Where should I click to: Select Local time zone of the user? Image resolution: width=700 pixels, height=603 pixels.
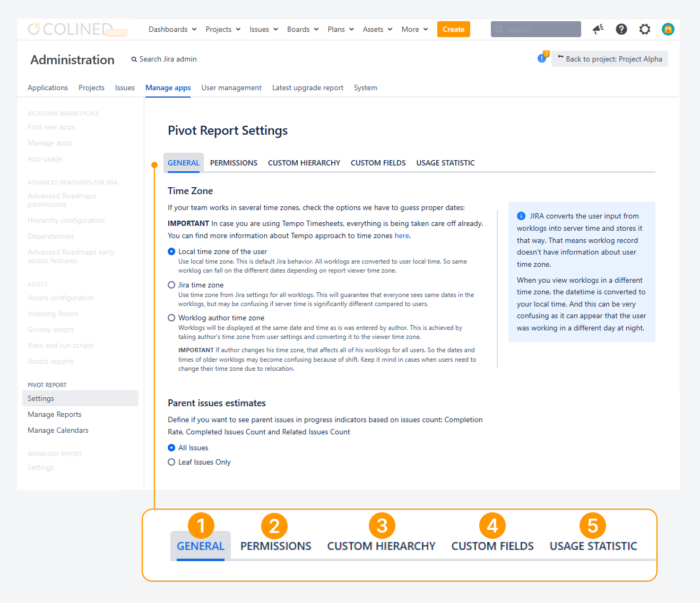pos(171,251)
